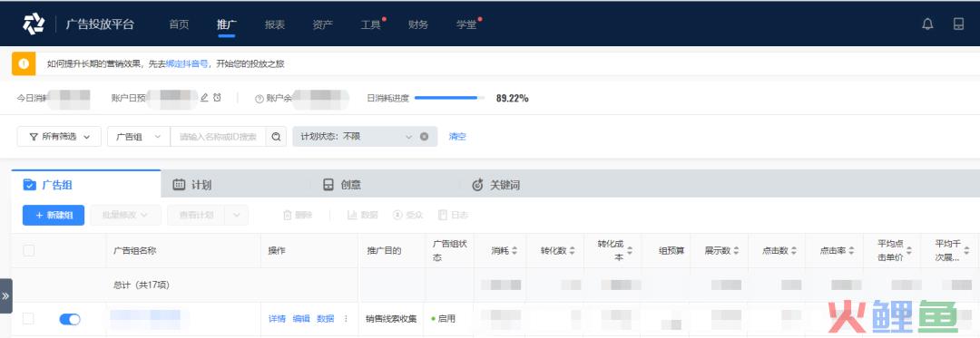The height and width of the screenshot is (338, 980).
Task: Click the 日志 log toolbar icon
Action: click(x=443, y=215)
